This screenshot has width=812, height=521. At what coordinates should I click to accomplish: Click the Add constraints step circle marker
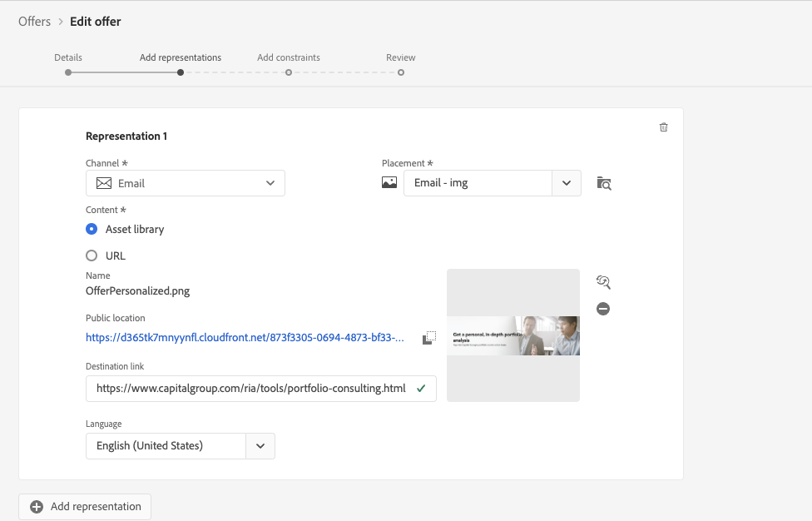pyautogui.click(x=289, y=72)
